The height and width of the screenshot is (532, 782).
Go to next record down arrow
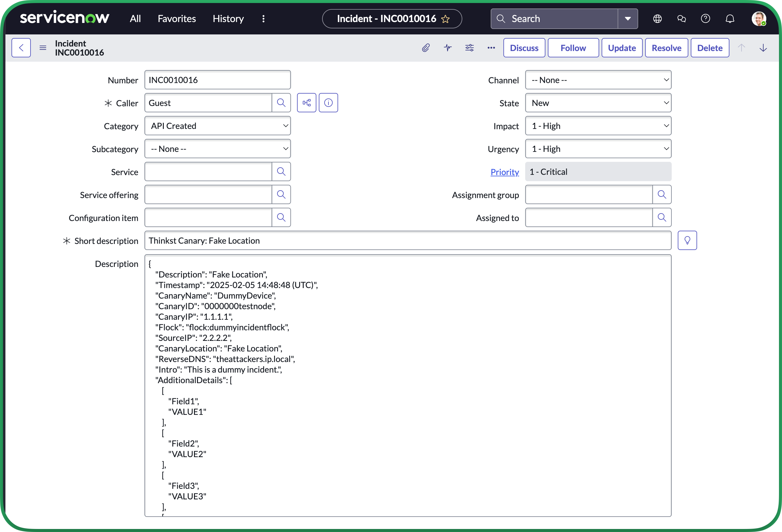pos(763,48)
